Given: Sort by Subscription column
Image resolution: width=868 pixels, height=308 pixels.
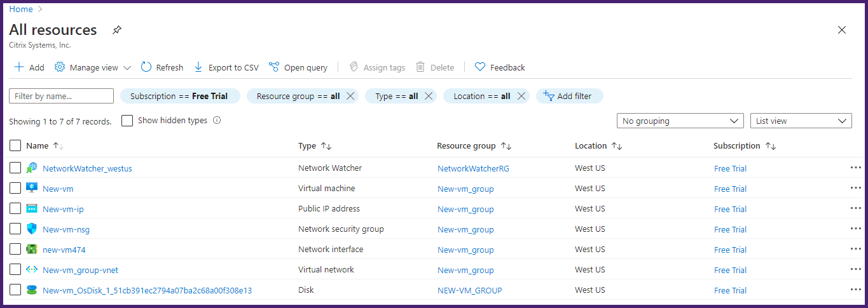Looking at the screenshot, I should click(x=745, y=146).
